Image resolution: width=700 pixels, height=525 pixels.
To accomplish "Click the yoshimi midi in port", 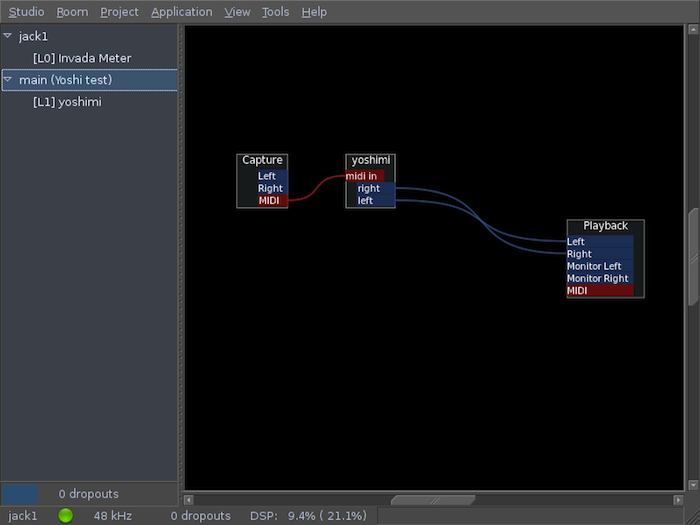I will pos(362,176).
